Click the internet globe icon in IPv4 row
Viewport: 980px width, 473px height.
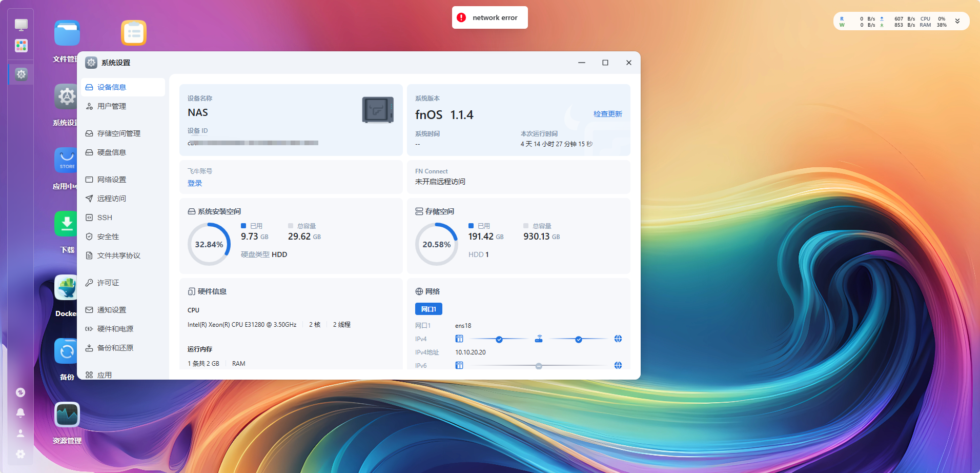618,339
